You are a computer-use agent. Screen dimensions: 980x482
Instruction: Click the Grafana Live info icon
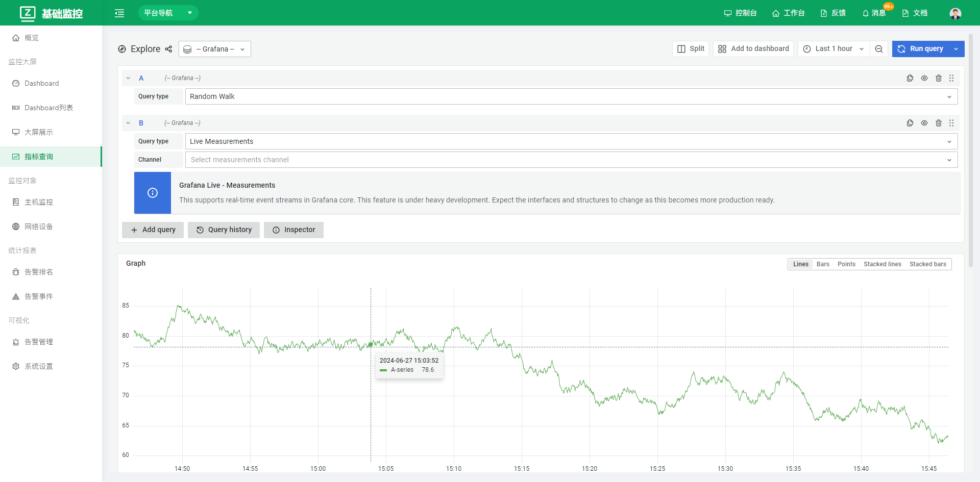pyautogui.click(x=153, y=193)
